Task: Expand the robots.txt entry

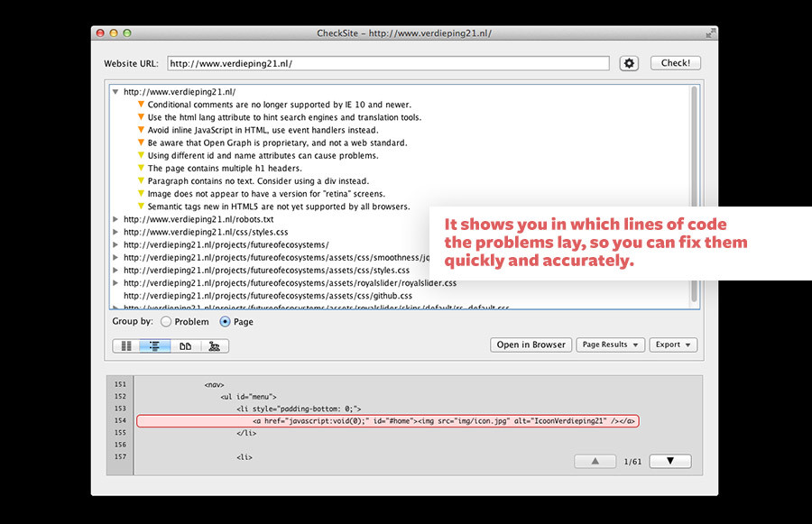Action: tap(115, 219)
